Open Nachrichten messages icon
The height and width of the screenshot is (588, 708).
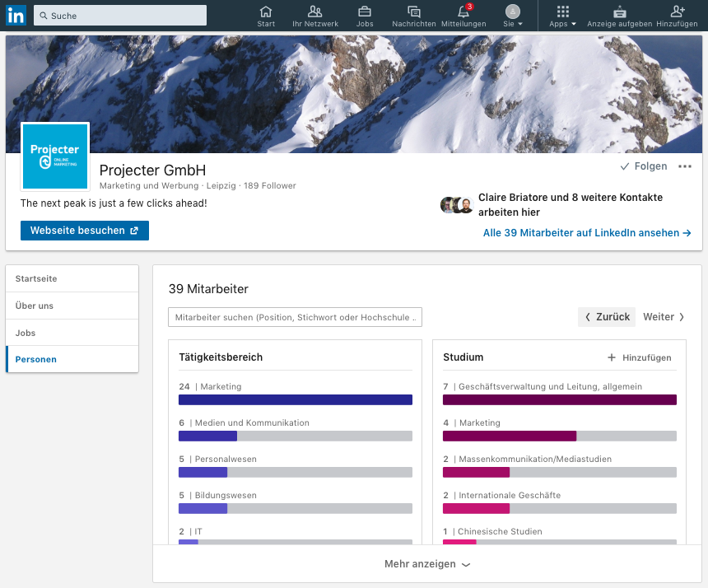click(413, 16)
